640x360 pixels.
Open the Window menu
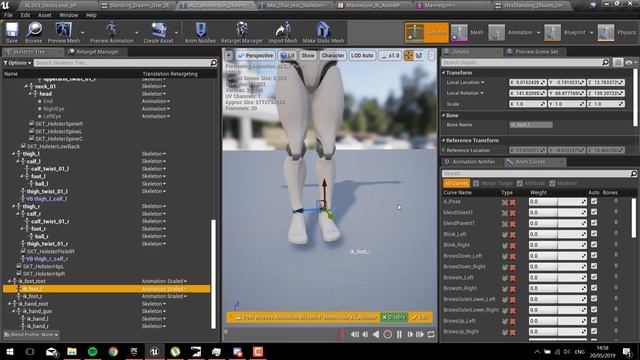(69, 15)
